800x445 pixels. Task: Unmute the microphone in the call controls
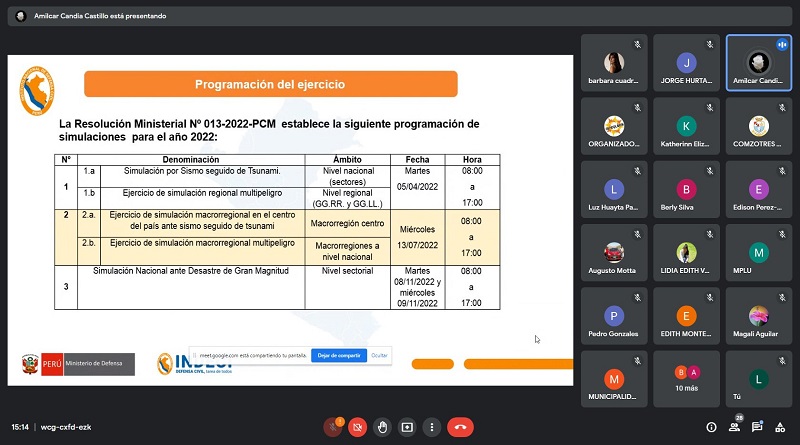click(x=333, y=427)
